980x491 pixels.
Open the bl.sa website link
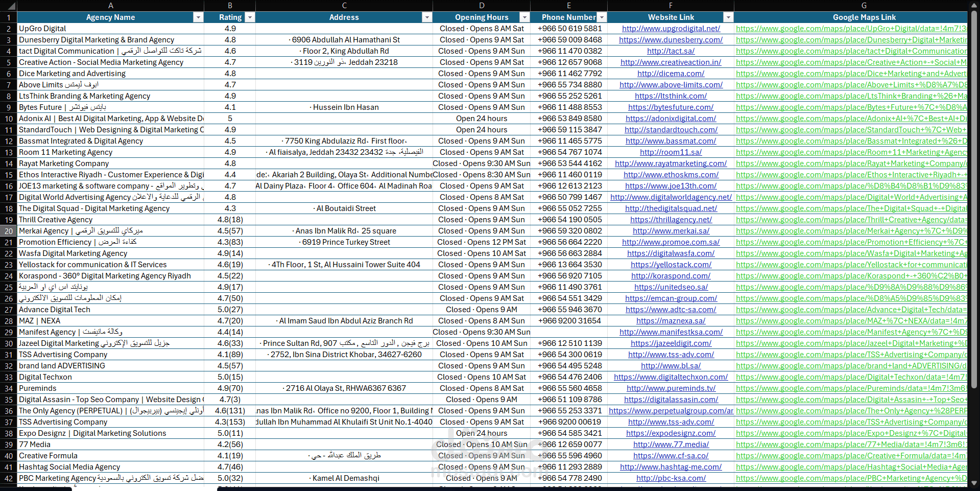(x=671, y=366)
